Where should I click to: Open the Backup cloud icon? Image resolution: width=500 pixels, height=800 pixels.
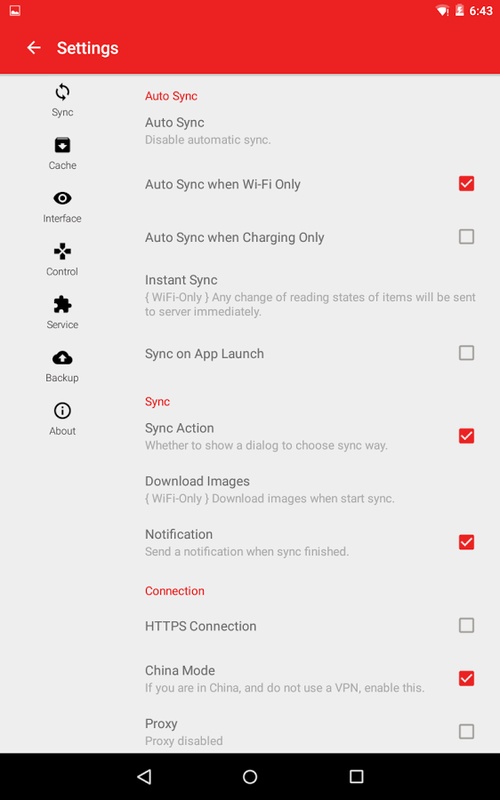coord(62,358)
